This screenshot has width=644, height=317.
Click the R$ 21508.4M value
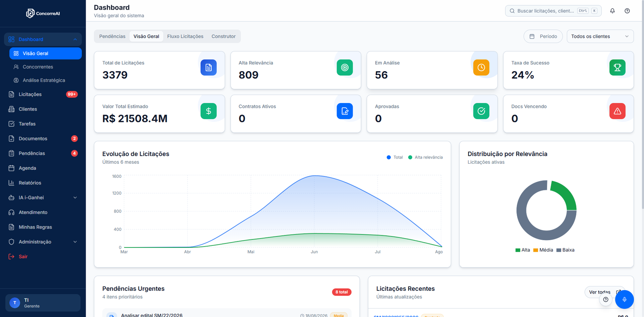click(x=135, y=119)
